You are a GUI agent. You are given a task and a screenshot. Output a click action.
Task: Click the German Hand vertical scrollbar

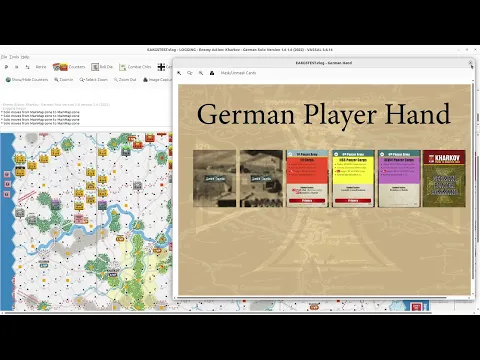tap(473, 182)
